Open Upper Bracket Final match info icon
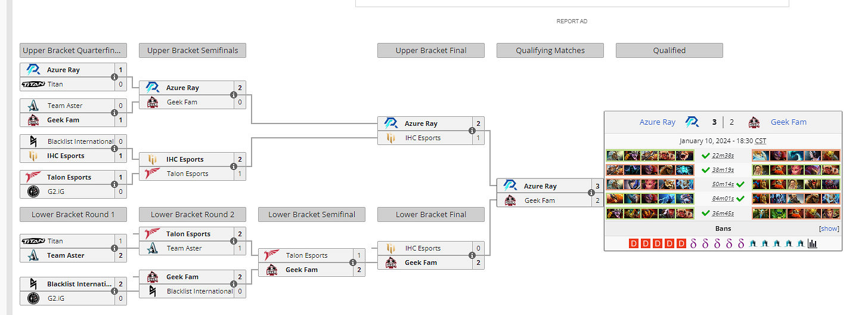868x315 pixels. click(472, 131)
